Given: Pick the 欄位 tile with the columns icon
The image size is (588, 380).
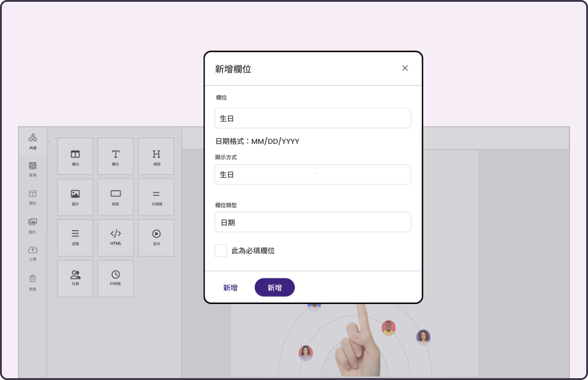Looking at the screenshot, I should [x=76, y=157].
